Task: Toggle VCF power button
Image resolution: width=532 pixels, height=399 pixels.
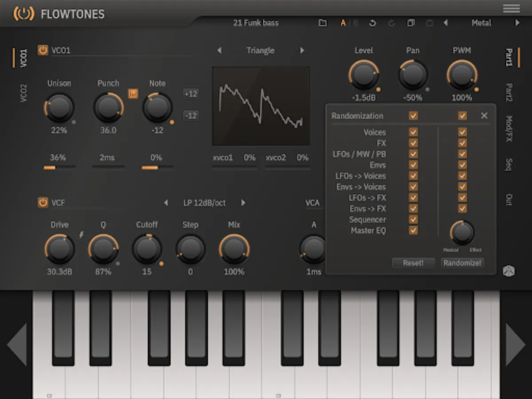Action: click(x=43, y=203)
